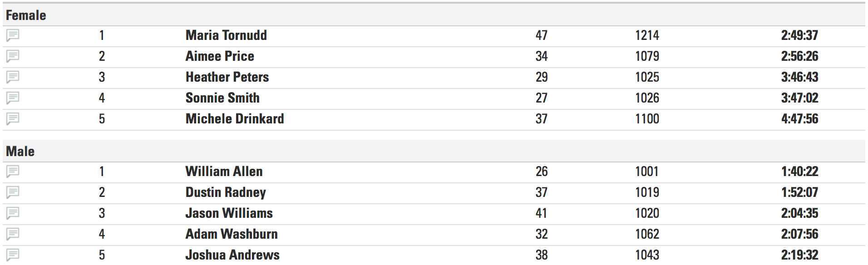868x265 pixels.
Task: Select the Male group header
Action: point(20,152)
